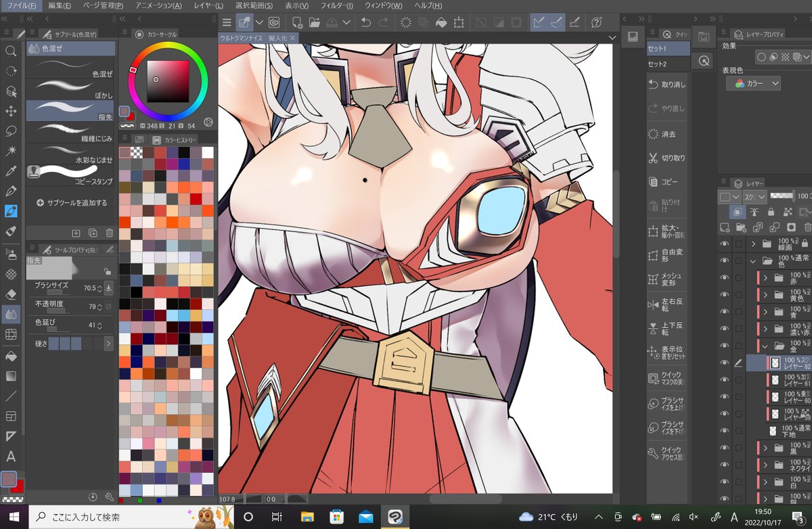This screenshot has height=529, width=812.
Task: Expand the 線画 layer folder
Action: coord(752,244)
